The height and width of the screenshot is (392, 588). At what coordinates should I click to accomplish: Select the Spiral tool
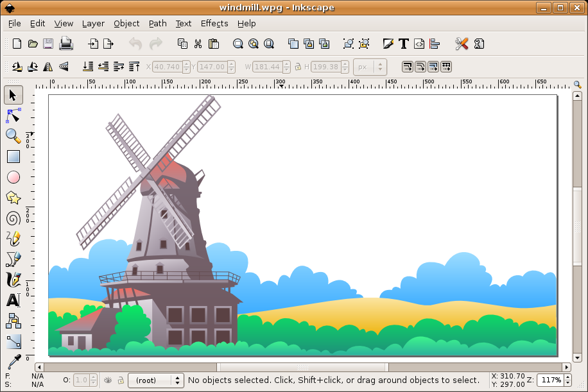point(13,218)
